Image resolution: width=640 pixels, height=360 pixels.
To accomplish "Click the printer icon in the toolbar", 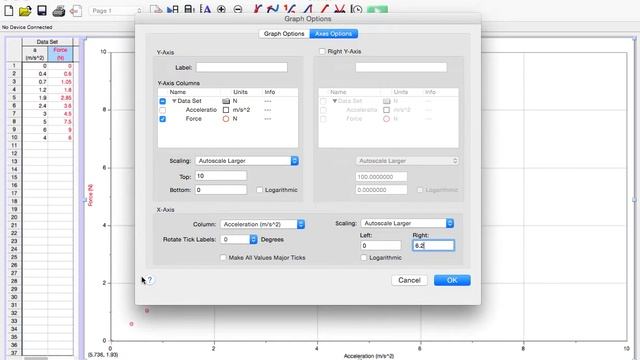I will [58, 10].
